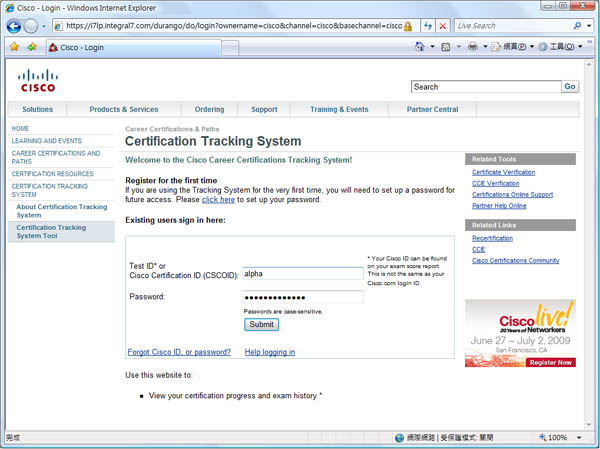The image size is (600, 449).
Task: Click the Refresh page icon
Action: (428, 26)
